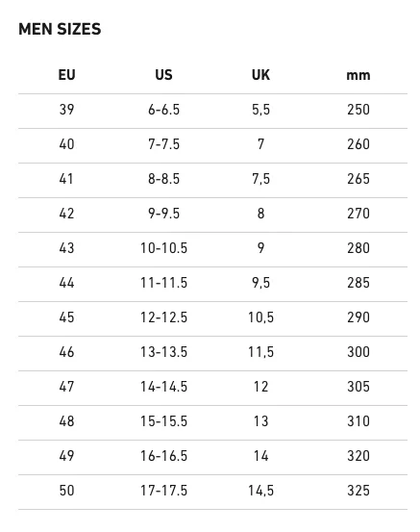
Task: Click UK size 14,5 cell
Action: pos(260,491)
